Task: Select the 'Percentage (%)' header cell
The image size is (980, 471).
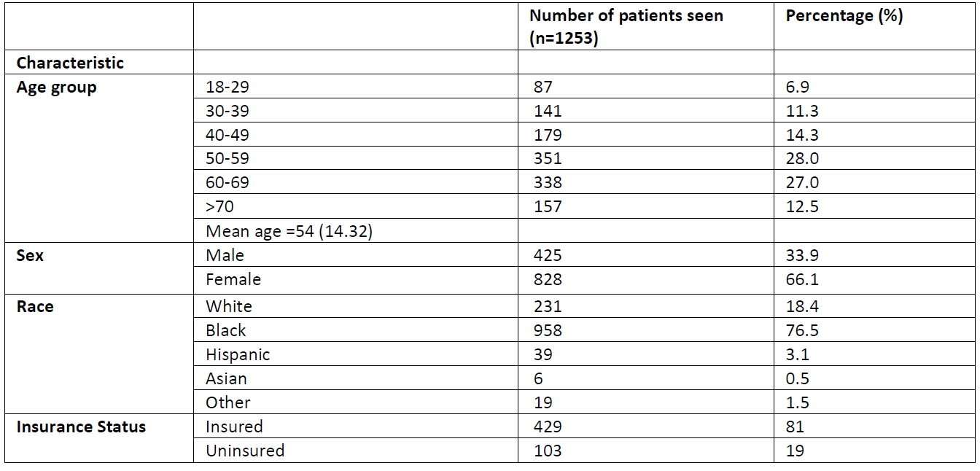Action: (844, 16)
